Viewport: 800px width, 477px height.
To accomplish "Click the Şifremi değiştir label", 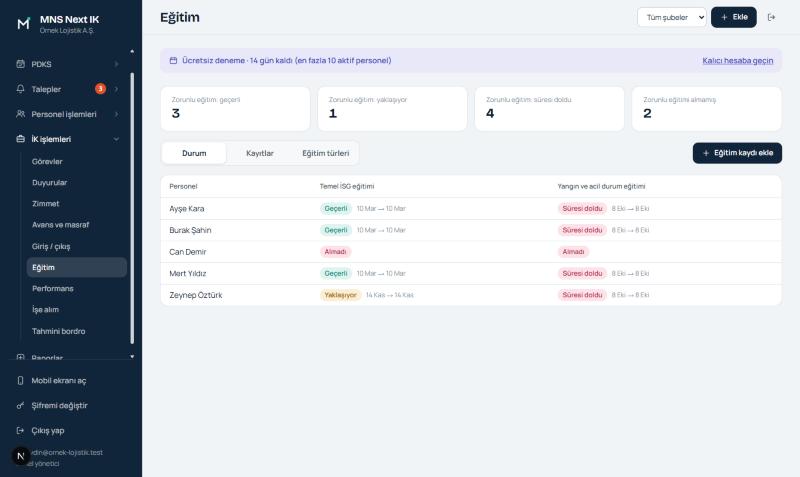I will pos(59,406).
